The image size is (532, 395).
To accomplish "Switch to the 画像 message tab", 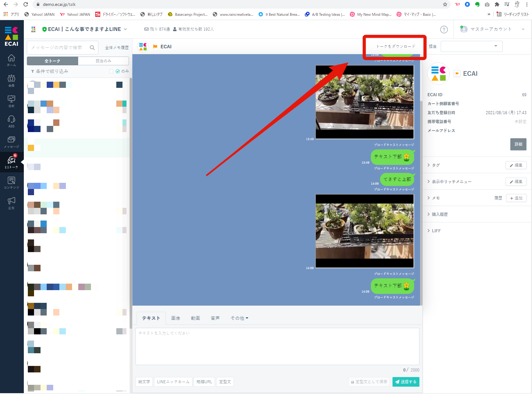I will [175, 318].
